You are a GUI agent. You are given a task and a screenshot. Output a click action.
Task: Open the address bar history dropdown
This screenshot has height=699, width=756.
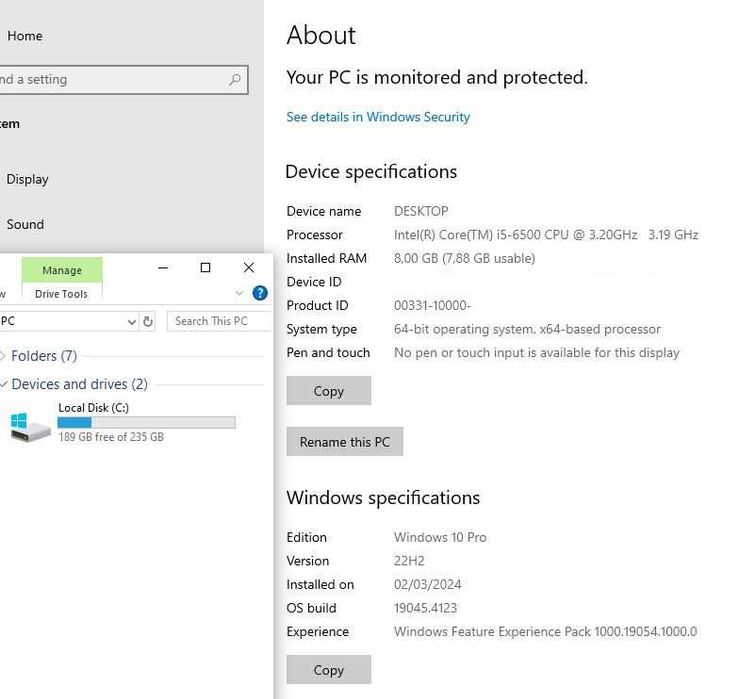[x=131, y=321]
